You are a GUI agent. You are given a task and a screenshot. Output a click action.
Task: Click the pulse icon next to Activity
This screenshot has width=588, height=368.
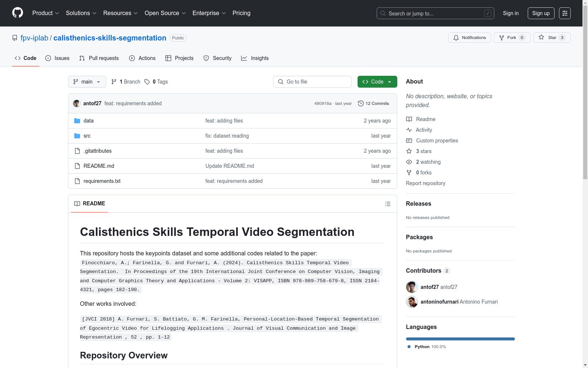point(409,130)
